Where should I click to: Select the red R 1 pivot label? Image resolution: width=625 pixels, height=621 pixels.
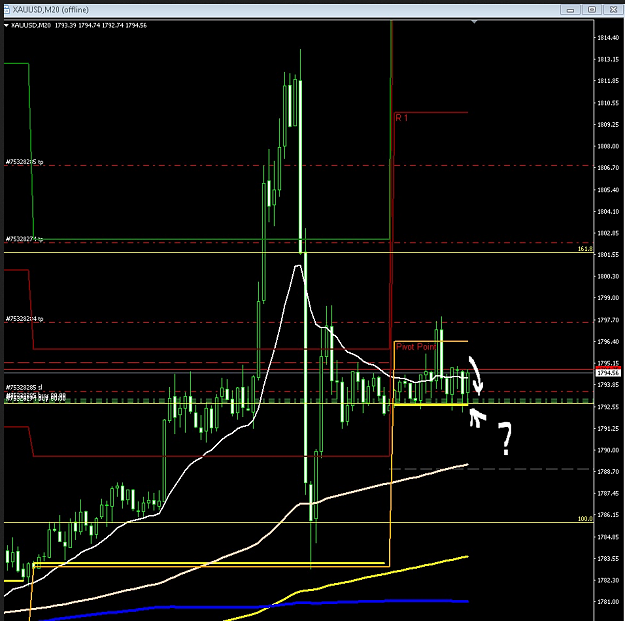401,118
